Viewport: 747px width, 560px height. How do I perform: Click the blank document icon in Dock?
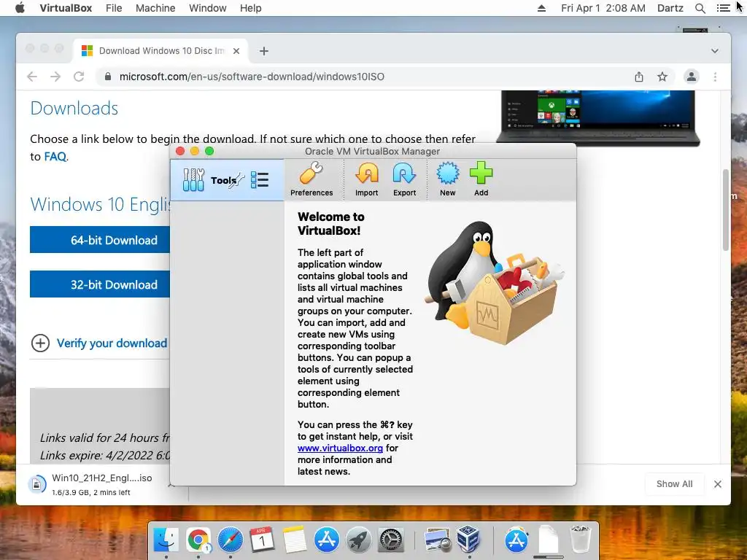pyautogui.click(x=549, y=540)
